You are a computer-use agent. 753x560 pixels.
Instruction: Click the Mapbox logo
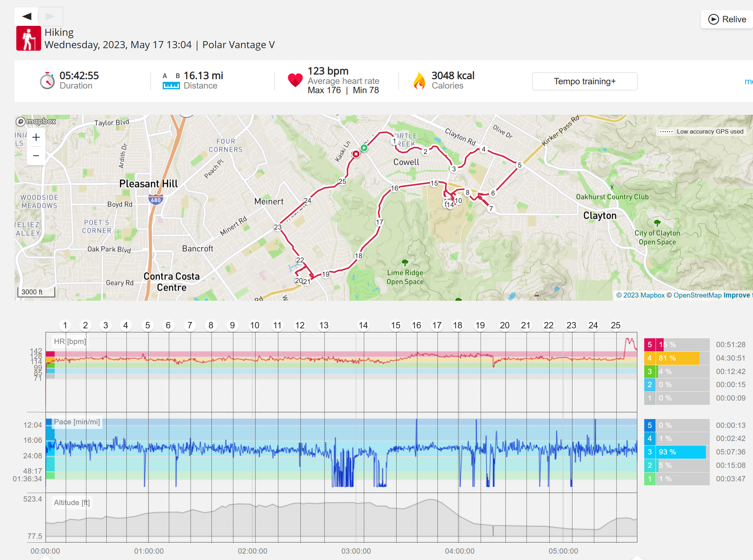click(x=36, y=121)
